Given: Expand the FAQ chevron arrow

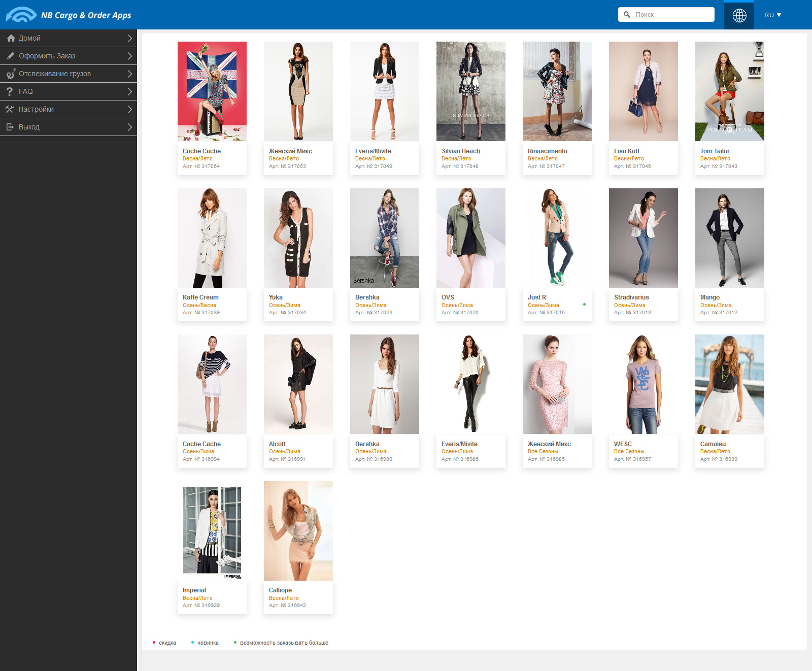Looking at the screenshot, I should [130, 91].
